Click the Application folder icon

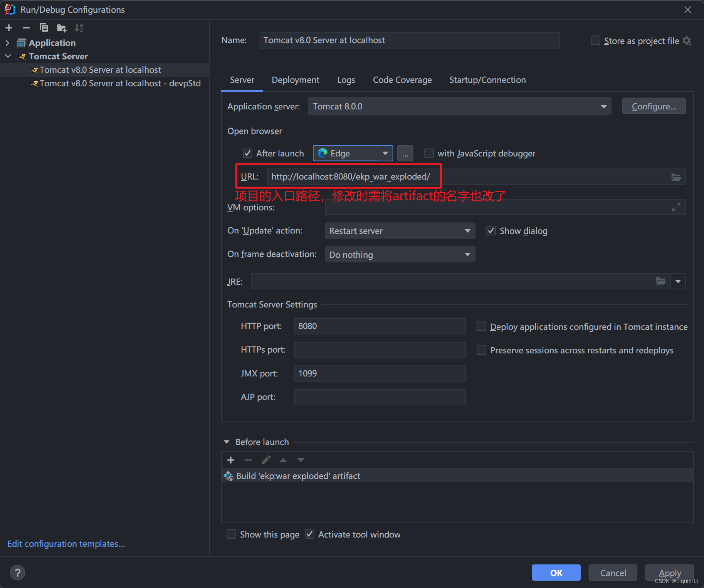click(22, 43)
